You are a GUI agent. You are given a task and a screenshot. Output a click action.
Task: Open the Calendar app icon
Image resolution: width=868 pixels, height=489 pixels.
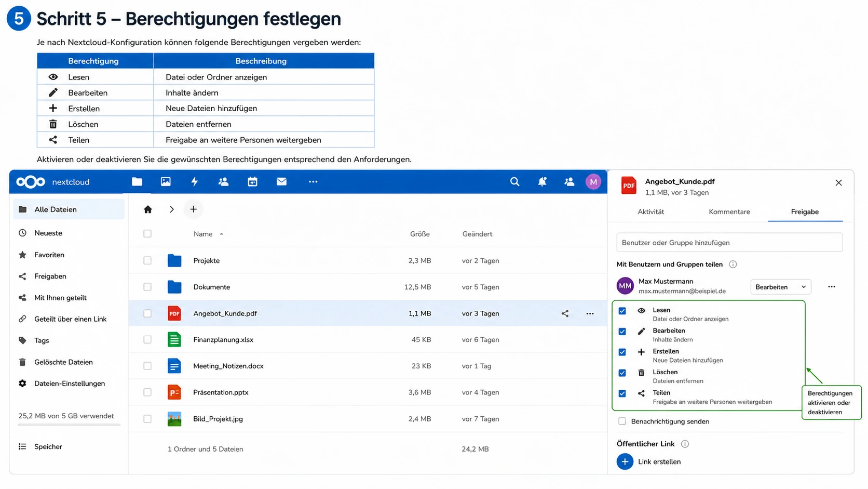252,181
